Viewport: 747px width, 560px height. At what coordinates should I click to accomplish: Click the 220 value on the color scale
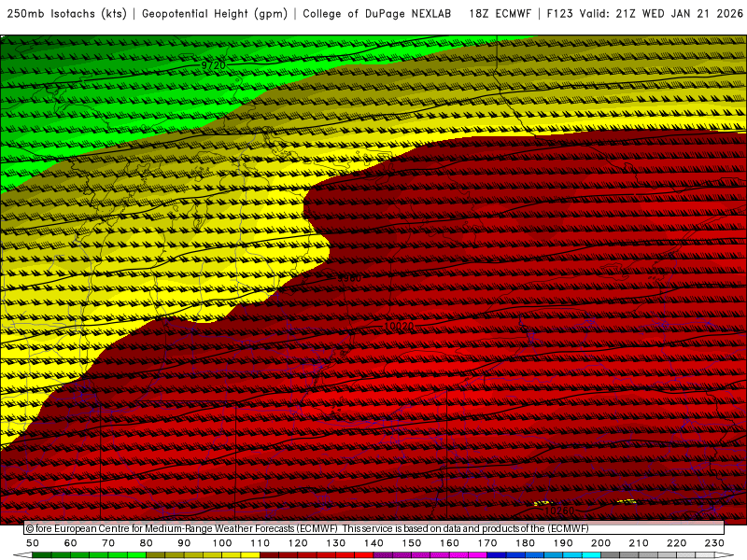676,543
